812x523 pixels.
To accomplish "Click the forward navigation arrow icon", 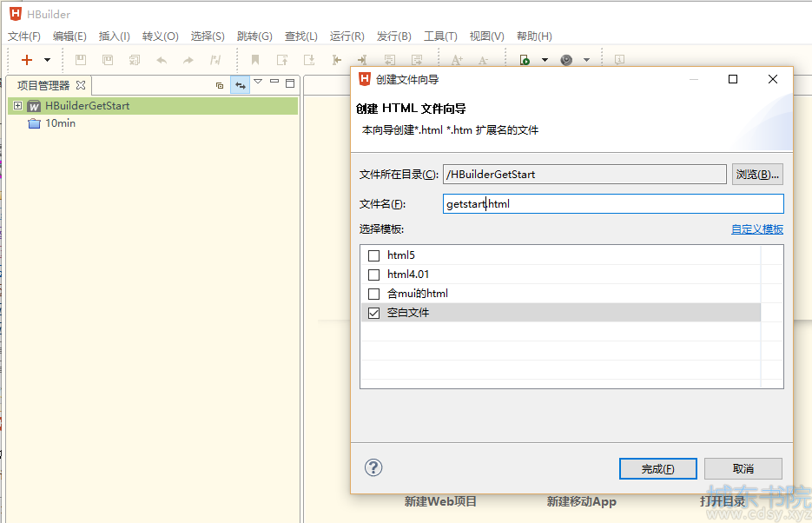I will pos(362,60).
